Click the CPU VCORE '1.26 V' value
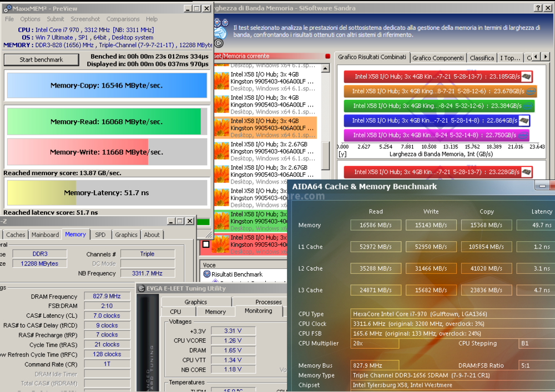This screenshot has width=555, height=392. (x=233, y=340)
